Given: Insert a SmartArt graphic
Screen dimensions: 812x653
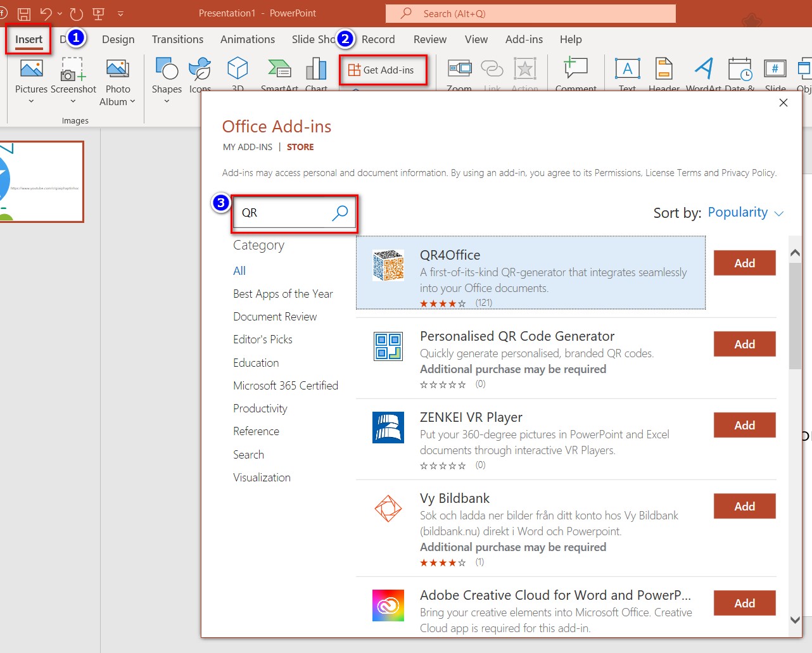Looking at the screenshot, I should click(x=279, y=69).
